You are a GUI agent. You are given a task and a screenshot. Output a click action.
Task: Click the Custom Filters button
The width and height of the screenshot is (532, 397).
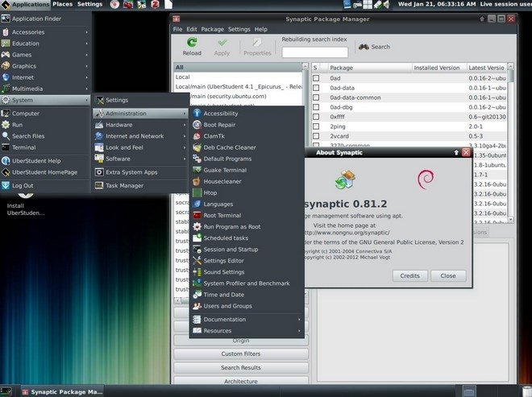point(241,354)
